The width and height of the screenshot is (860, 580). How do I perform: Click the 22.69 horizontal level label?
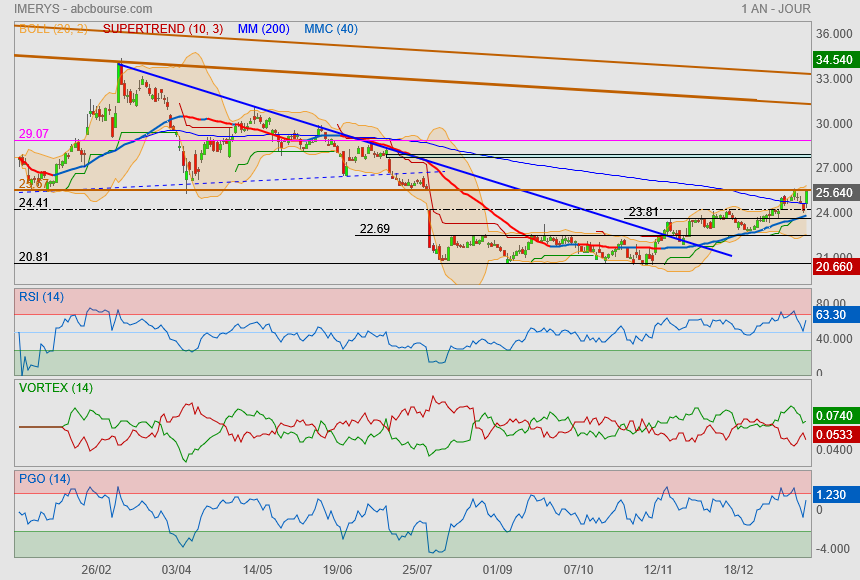click(374, 229)
